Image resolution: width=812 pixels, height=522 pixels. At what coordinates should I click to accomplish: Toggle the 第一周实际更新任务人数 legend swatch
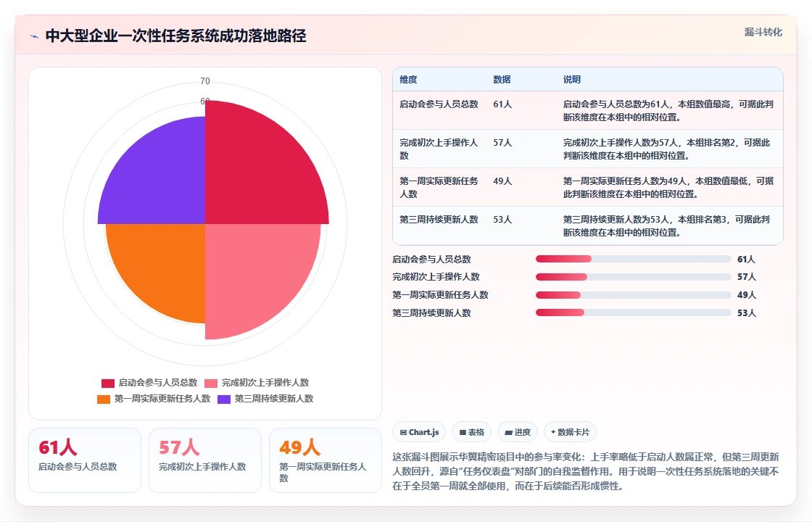(104, 399)
